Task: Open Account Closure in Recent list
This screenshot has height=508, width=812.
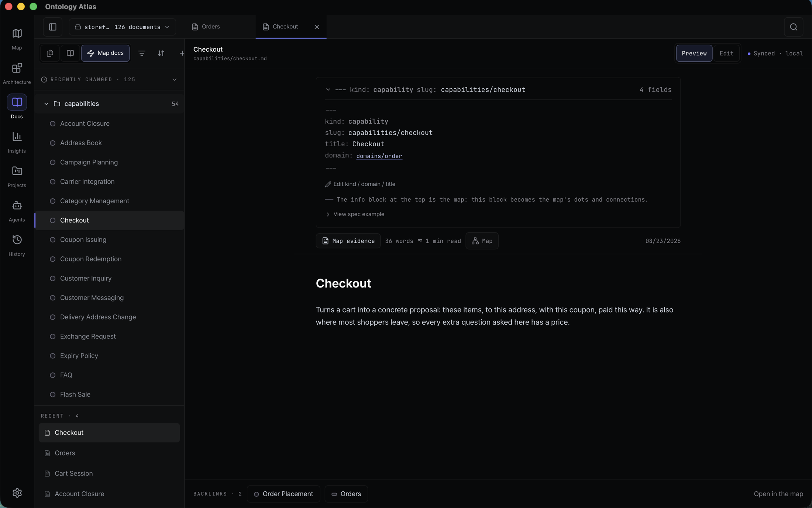Action: click(x=109, y=494)
